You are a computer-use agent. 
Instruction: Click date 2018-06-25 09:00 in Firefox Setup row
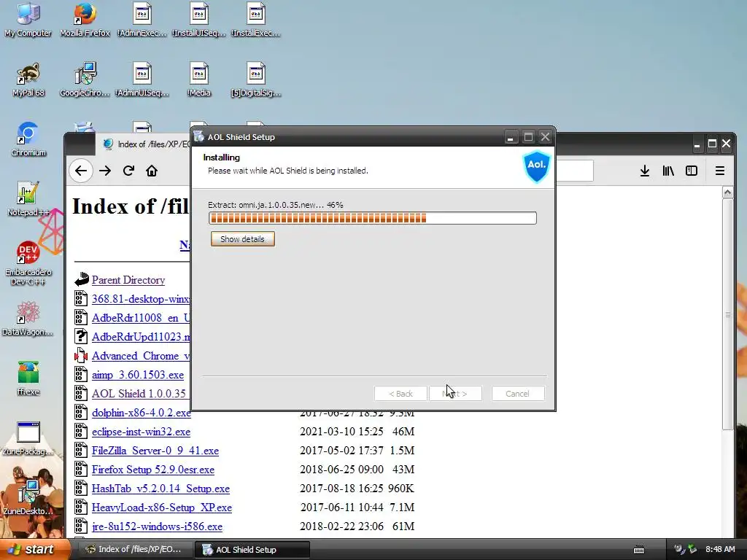tap(341, 470)
